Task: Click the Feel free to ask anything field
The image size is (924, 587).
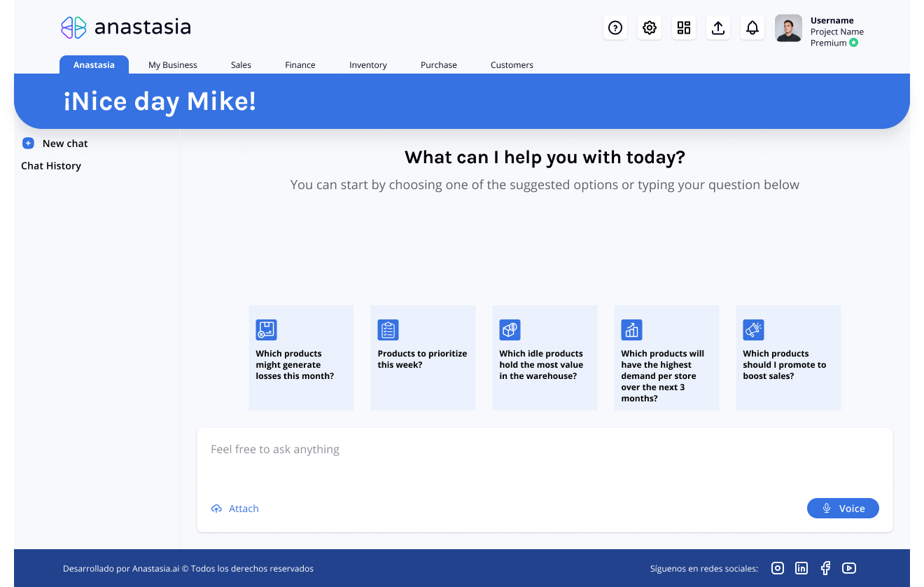Action: (545, 462)
